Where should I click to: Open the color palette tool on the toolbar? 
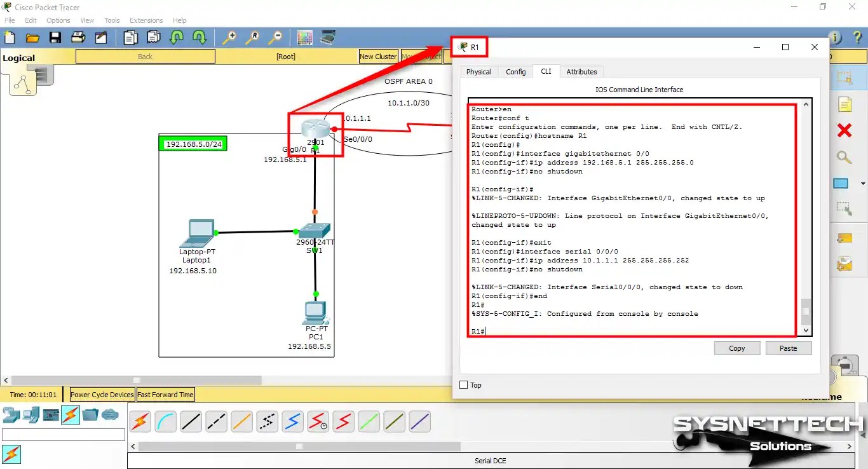click(305, 37)
